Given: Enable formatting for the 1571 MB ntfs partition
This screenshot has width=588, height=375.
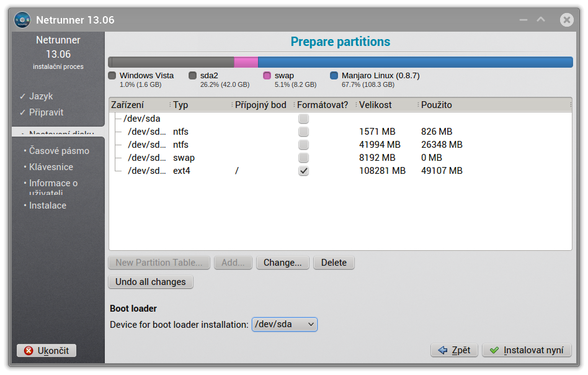Looking at the screenshot, I should (x=303, y=132).
